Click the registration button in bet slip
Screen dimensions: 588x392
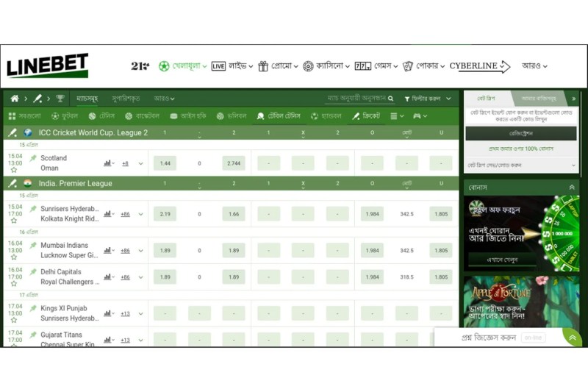[520, 133]
